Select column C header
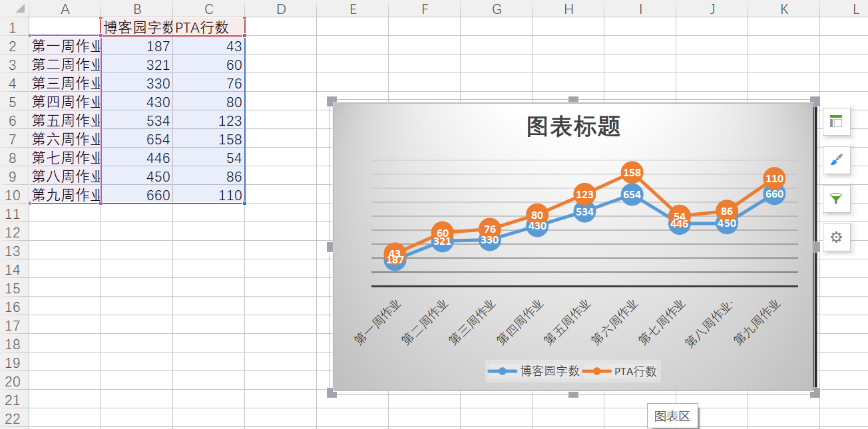 tap(209, 9)
